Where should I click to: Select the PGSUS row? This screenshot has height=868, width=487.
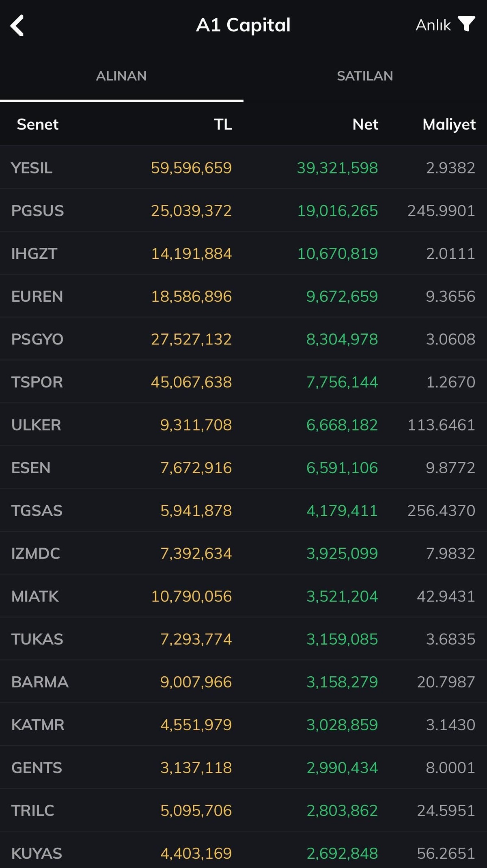(243, 210)
